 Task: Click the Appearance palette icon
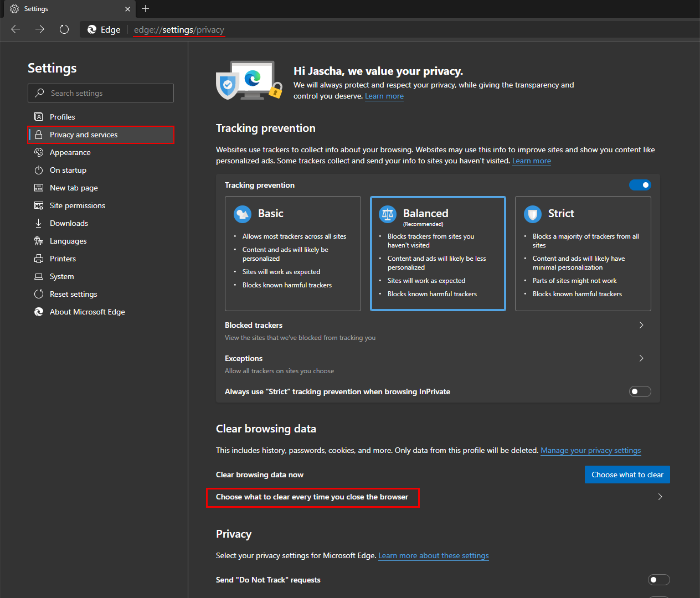coord(39,152)
